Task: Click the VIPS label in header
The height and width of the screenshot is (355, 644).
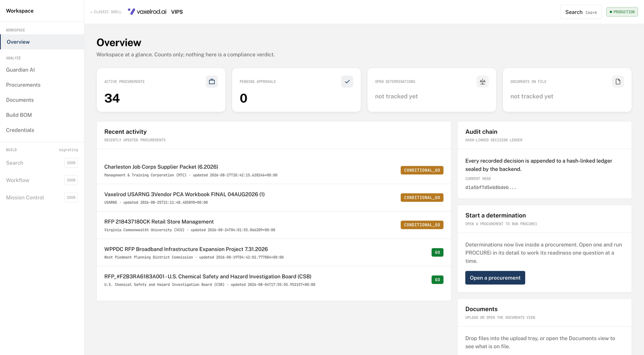Action: [177, 12]
